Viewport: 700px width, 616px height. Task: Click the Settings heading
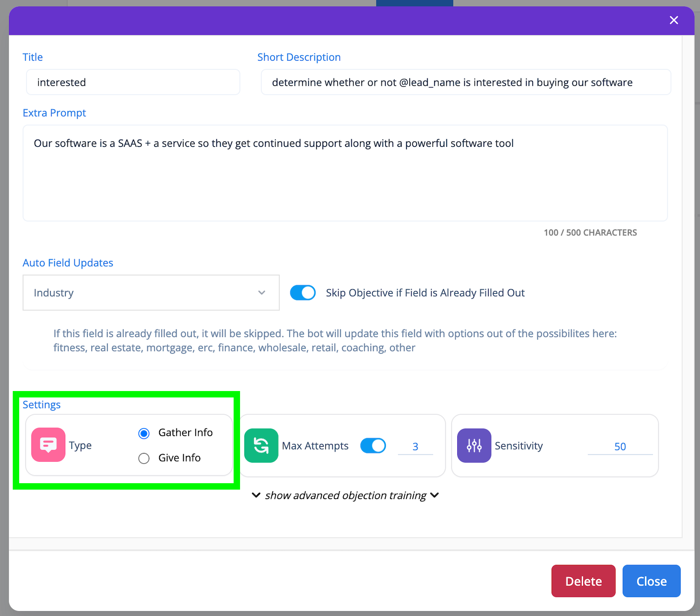pos(42,405)
